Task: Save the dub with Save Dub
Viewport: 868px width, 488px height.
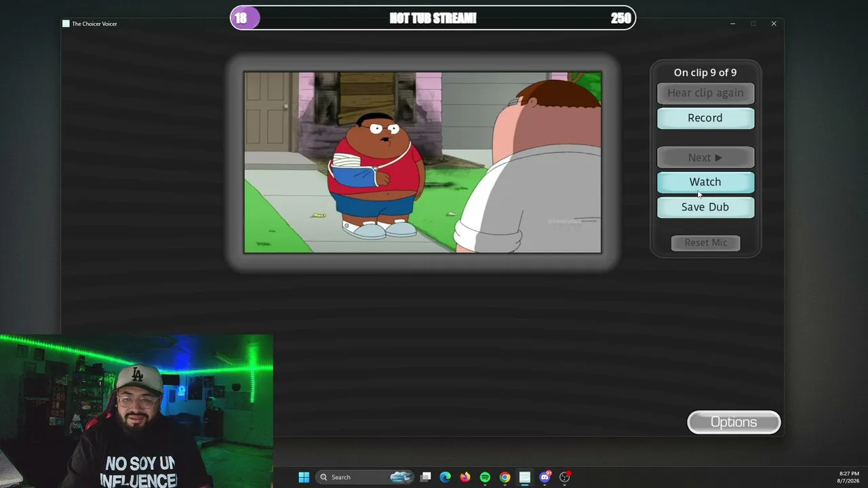Action: (x=705, y=207)
